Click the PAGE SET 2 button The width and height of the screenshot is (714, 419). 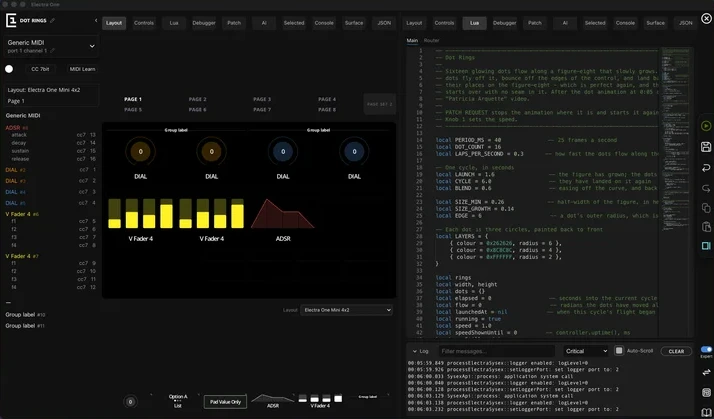point(379,104)
